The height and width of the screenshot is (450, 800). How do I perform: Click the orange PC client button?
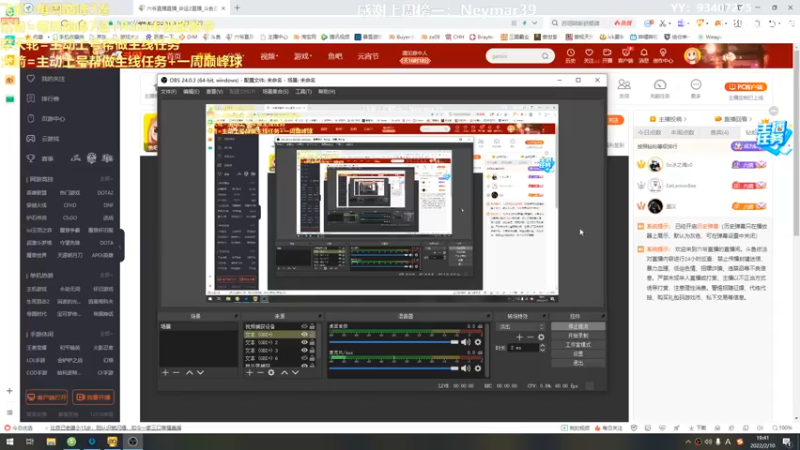pyautogui.click(x=746, y=87)
